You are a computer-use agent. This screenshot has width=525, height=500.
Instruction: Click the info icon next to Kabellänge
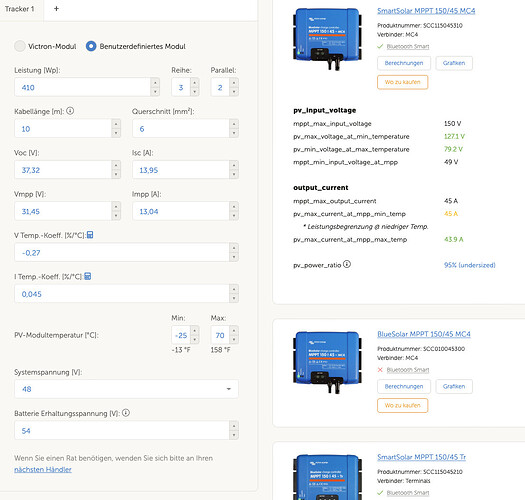[x=70, y=111]
